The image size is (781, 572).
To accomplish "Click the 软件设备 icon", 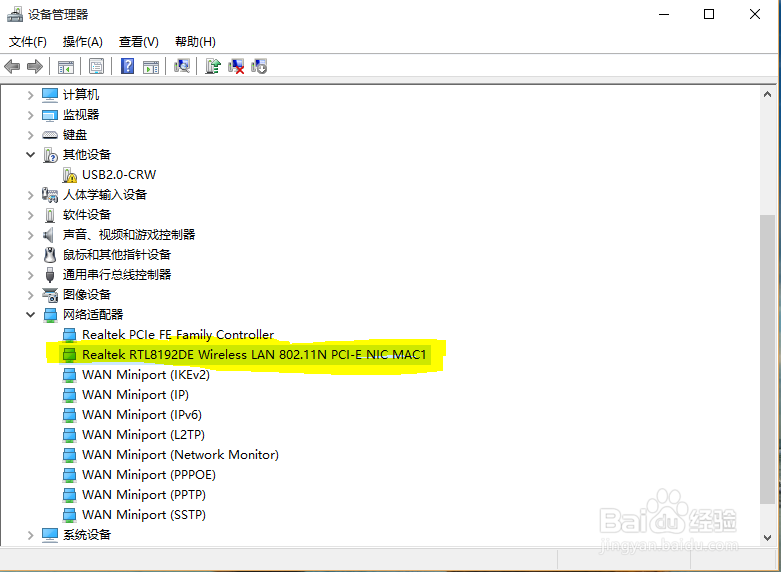I will (50, 215).
